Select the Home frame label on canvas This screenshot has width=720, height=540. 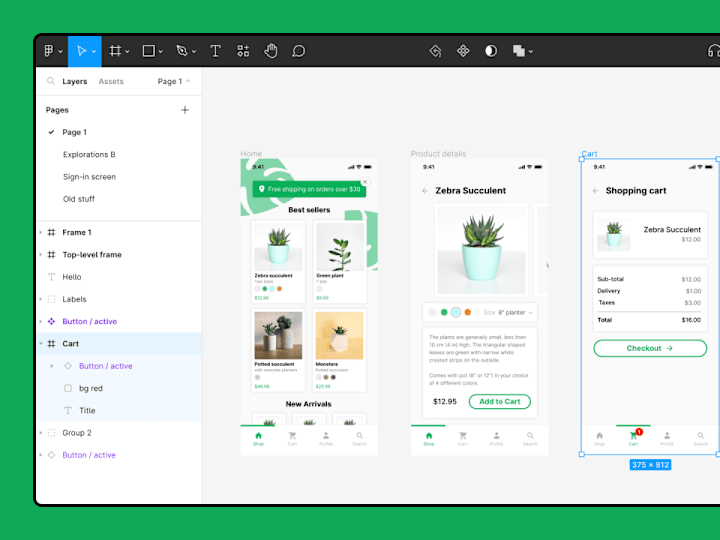click(x=251, y=154)
